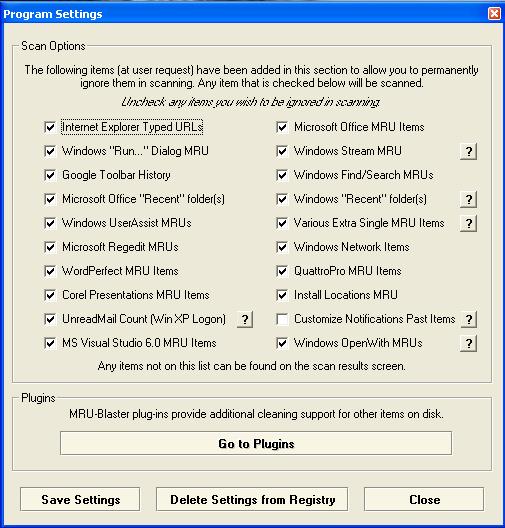Click the Close button at bottom
505x528 pixels.
click(x=424, y=499)
